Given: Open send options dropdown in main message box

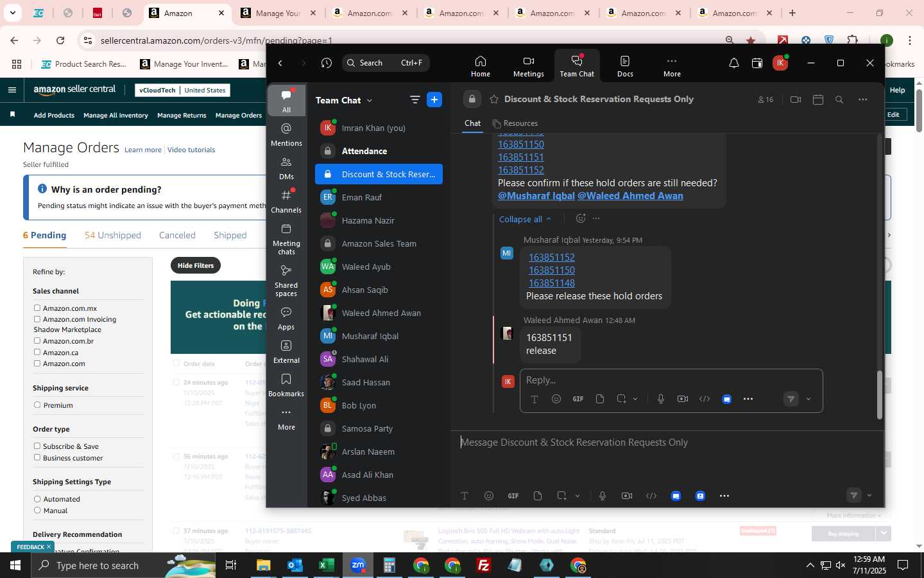Looking at the screenshot, I should point(869,495).
